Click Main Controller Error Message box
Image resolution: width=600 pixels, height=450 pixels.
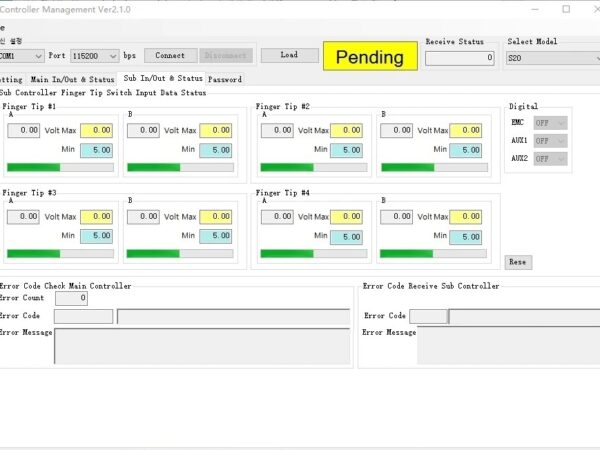[x=202, y=346]
